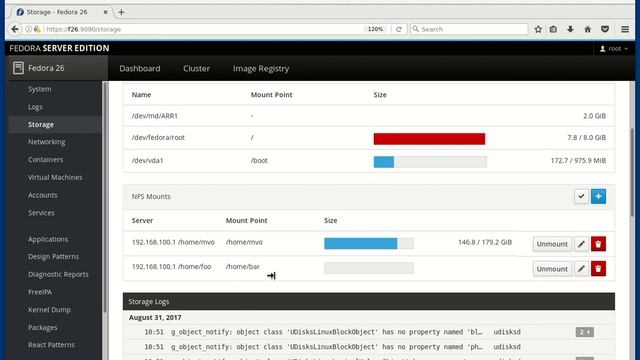Click the empty /home/bar usage bar

[369, 268]
